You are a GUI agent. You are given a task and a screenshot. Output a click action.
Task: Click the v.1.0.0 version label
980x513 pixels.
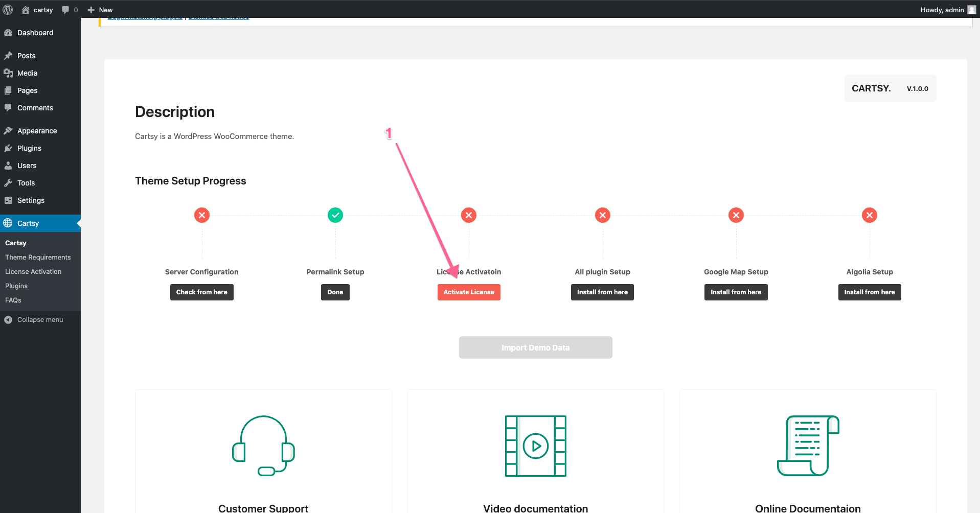pos(918,88)
